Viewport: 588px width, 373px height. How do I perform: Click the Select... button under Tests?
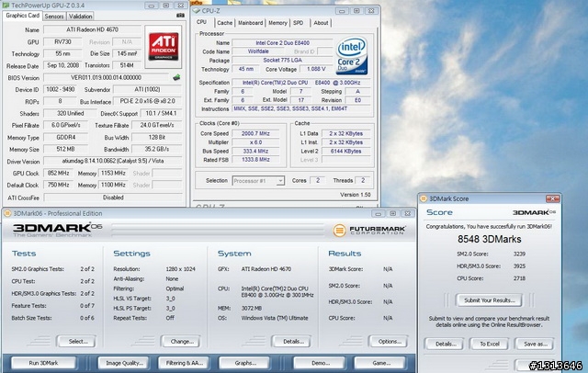click(76, 342)
